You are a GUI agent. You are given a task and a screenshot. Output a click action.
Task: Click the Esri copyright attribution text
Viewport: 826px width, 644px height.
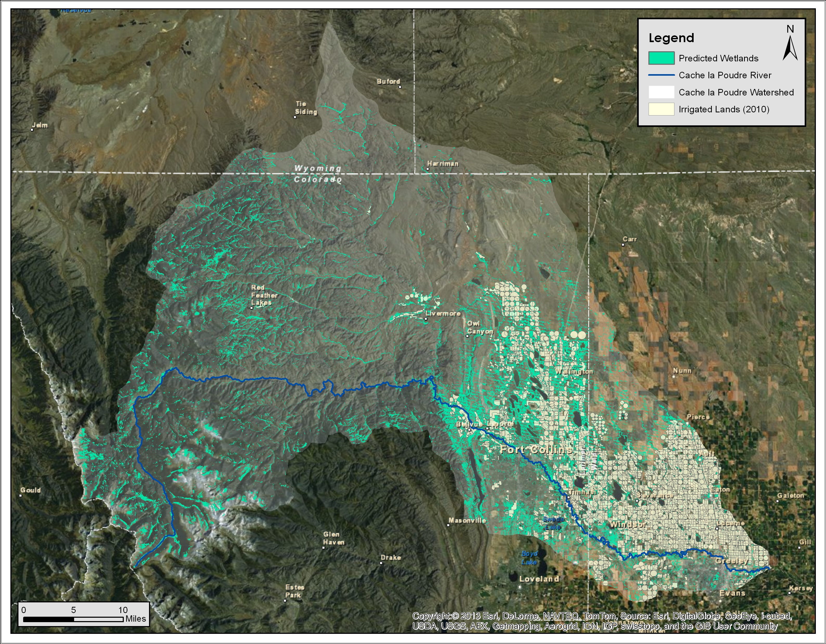point(602,621)
